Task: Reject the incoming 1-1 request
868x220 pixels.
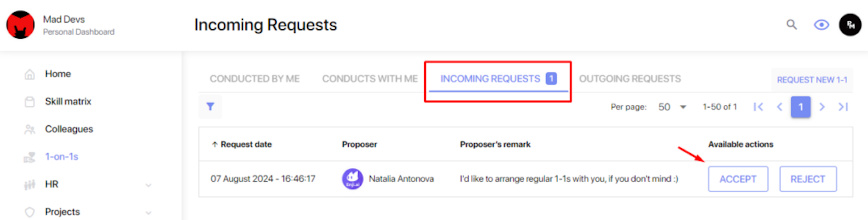Action: (x=808, y=179)
